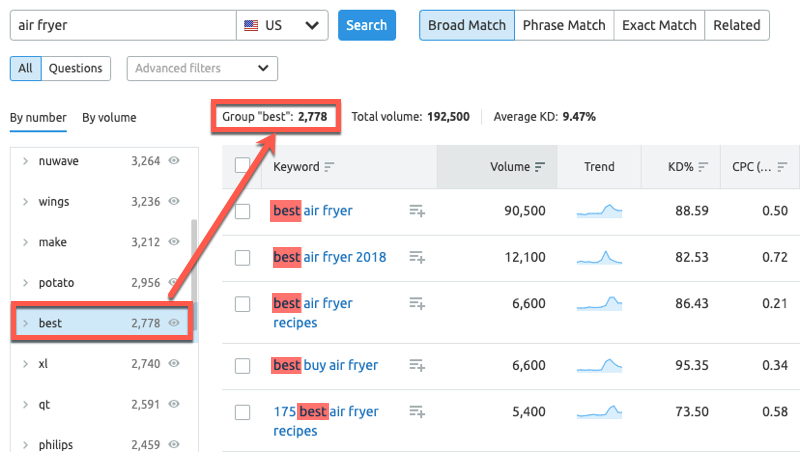Select the By volume tab
The width and height of the screenshot is (800, 452).
109,118
